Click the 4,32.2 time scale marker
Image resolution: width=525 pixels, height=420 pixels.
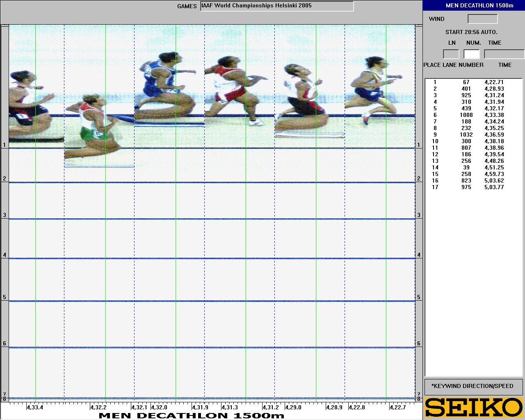coord(98,407)
